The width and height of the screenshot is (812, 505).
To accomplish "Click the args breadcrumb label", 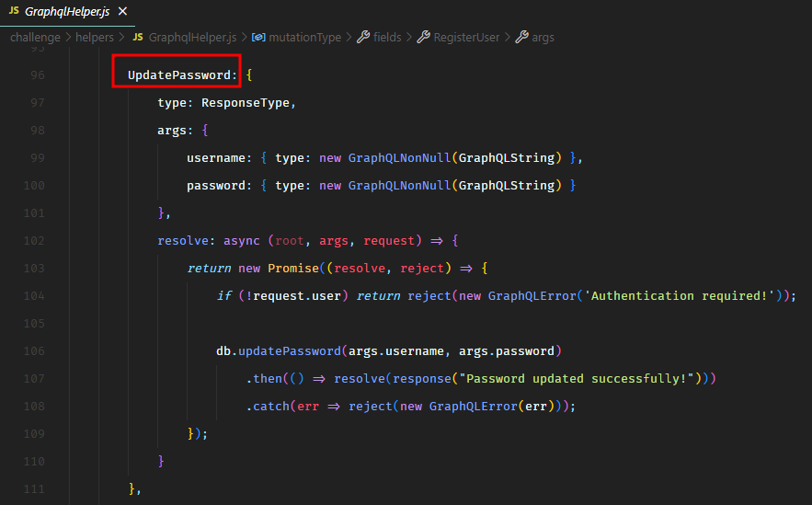I will [543, 38].
